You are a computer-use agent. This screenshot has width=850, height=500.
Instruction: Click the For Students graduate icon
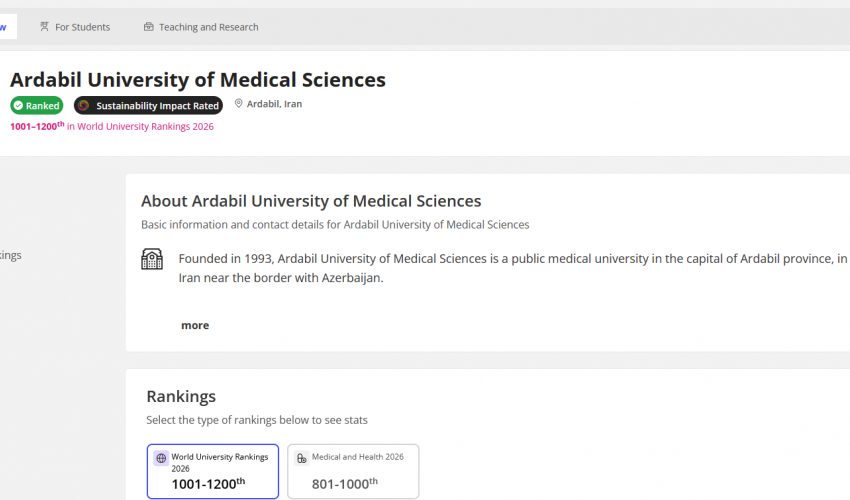click(x=44, y=27)
